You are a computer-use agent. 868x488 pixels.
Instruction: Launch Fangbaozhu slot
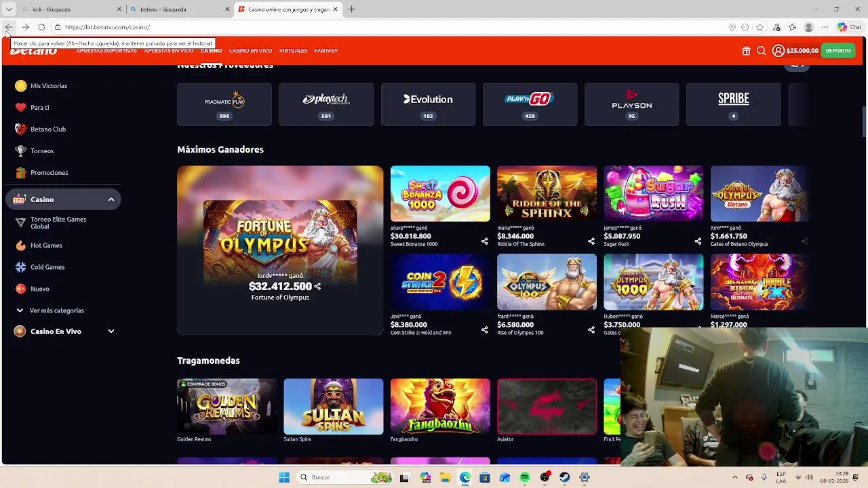pyautogui.click(x=440, y=407)
